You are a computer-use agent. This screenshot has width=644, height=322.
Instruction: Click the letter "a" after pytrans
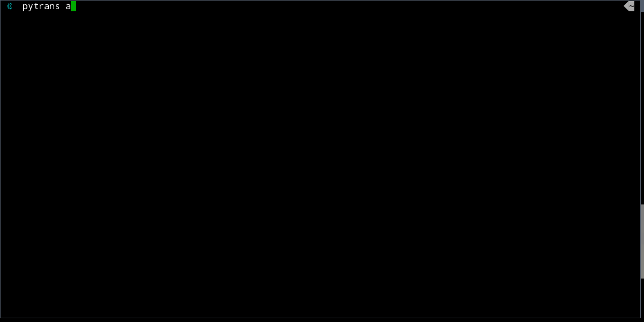tap(68, 7)
